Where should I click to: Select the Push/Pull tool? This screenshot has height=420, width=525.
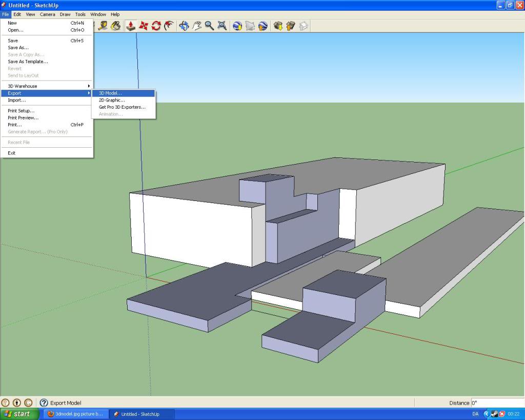coord(131,26)
